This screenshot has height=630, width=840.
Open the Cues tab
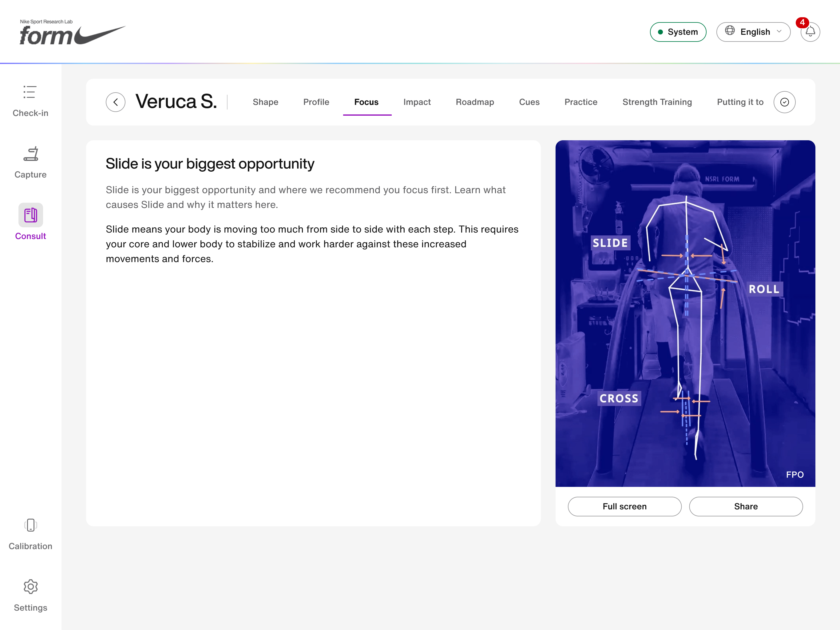pyautogui.click(x=529, y=102)
